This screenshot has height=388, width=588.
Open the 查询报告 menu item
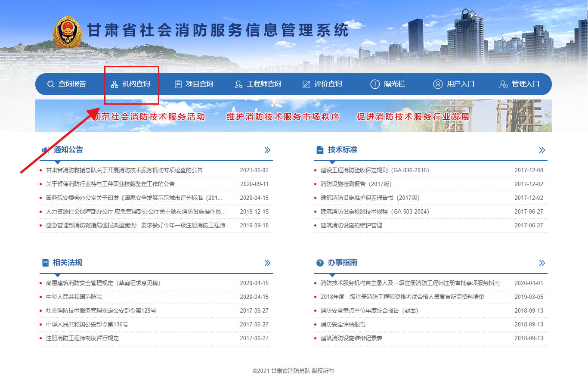coord(72,84)
